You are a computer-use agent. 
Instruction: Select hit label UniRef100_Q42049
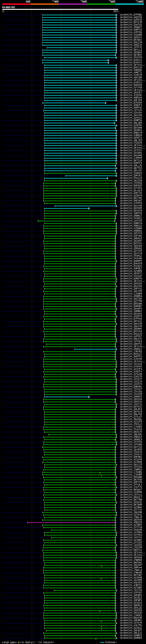(131, 206)
